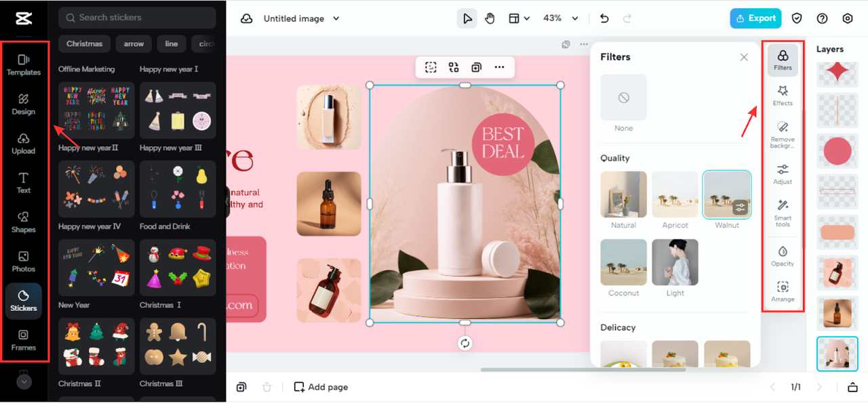868x403 pixels.
Task: Open the Adjust tool
Action: click(x=783, y=174)
